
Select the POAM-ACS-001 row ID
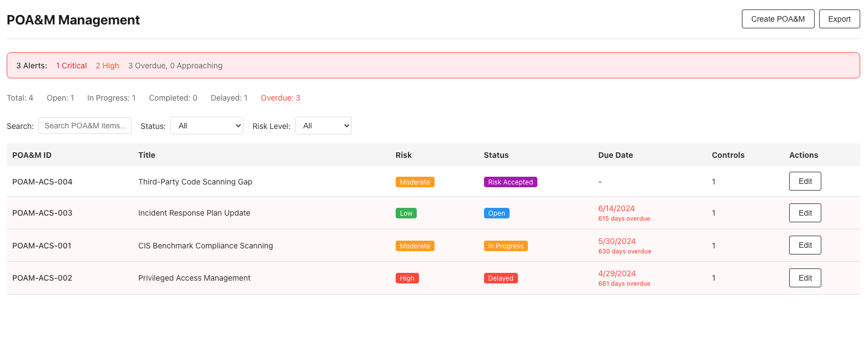coord(42,245)
